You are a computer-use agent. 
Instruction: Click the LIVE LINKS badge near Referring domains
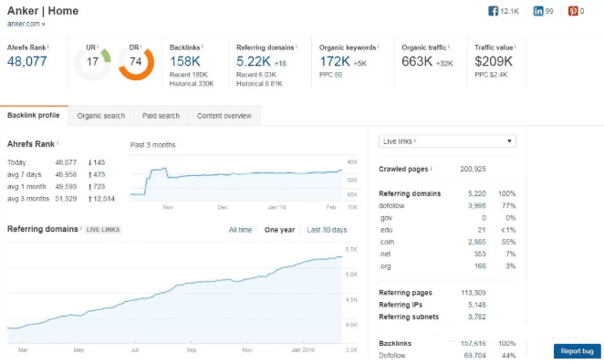[x=103, y=230]
